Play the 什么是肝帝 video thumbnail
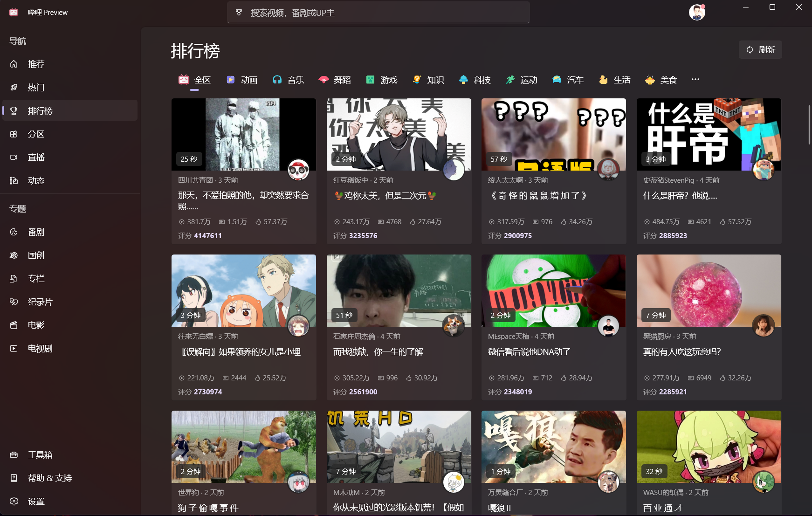The width and height of the screenshot is (812, 516). tap(708, 134)
